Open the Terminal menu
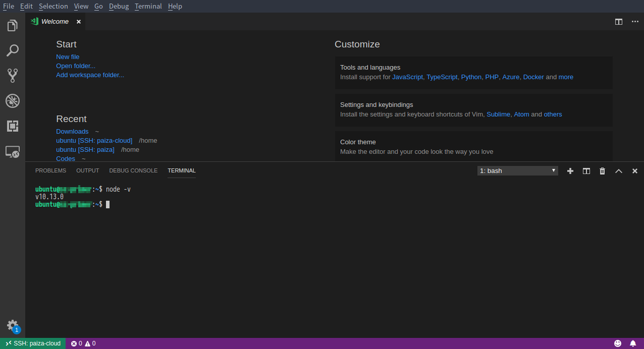The height and width of the screenshot is (349, 644). pyautogui.click(x=148, y=6)
